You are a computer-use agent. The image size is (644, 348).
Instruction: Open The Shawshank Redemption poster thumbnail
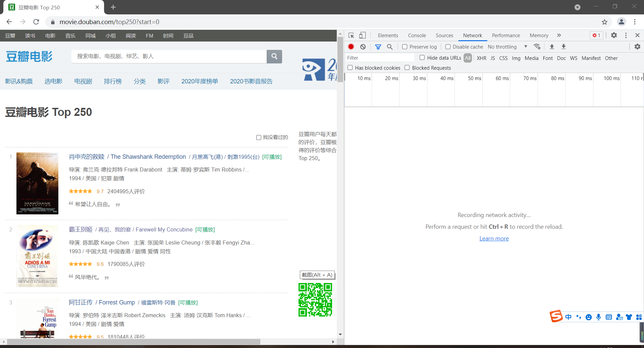click(x=37, y=183)
